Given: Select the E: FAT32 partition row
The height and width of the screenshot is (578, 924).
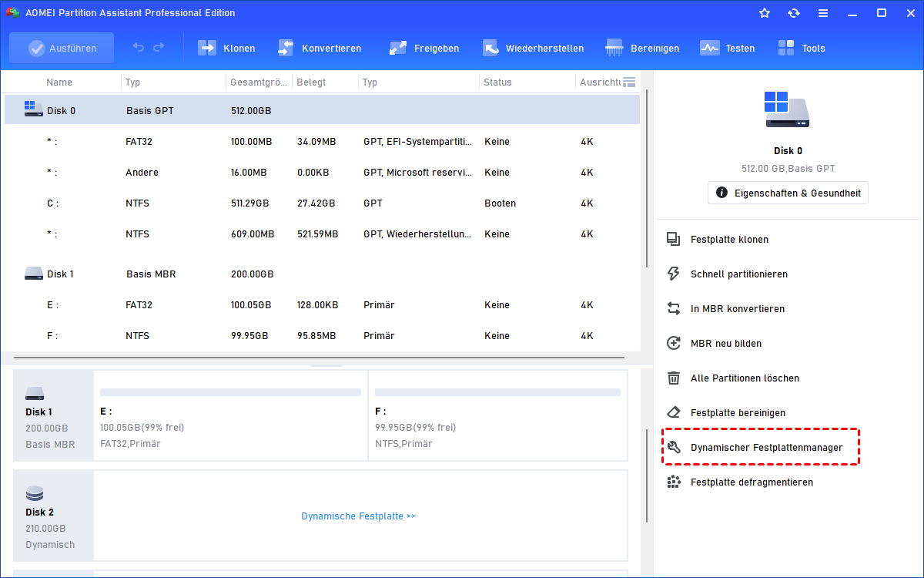Looking at the screenshot, I should 322,305.
